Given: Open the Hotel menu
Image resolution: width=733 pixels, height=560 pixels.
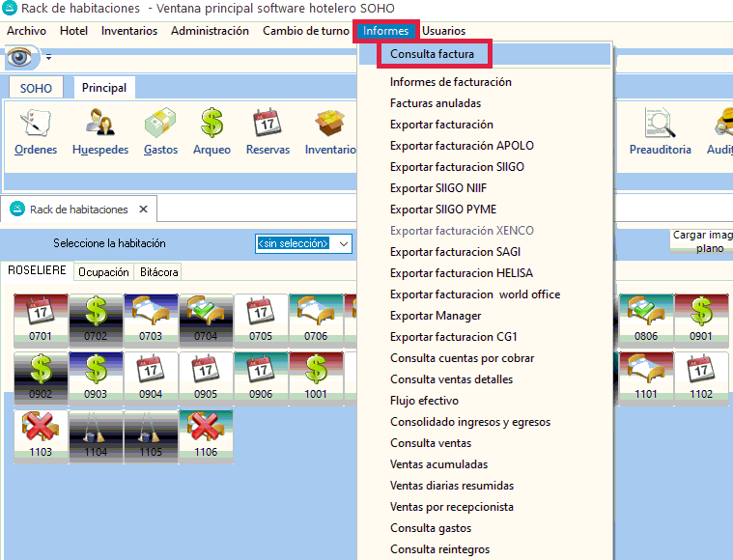Looking at the screenshot, I should (73, 31).
